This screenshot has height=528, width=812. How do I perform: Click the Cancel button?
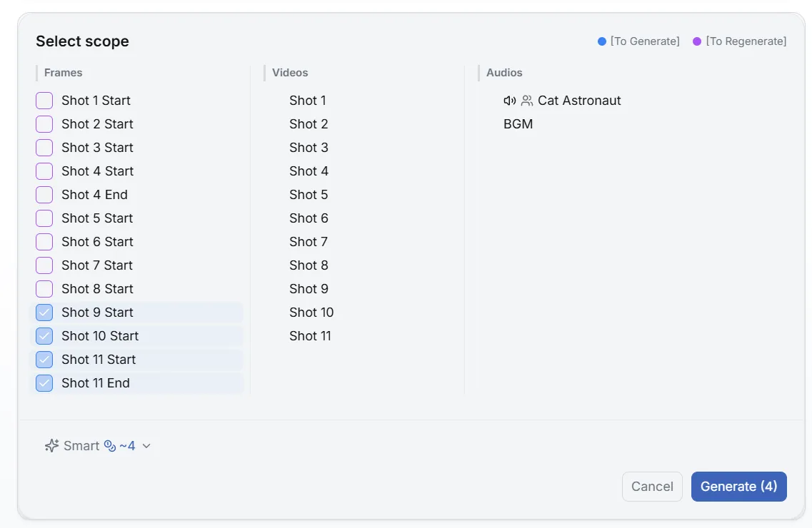[x=651, y=486]
